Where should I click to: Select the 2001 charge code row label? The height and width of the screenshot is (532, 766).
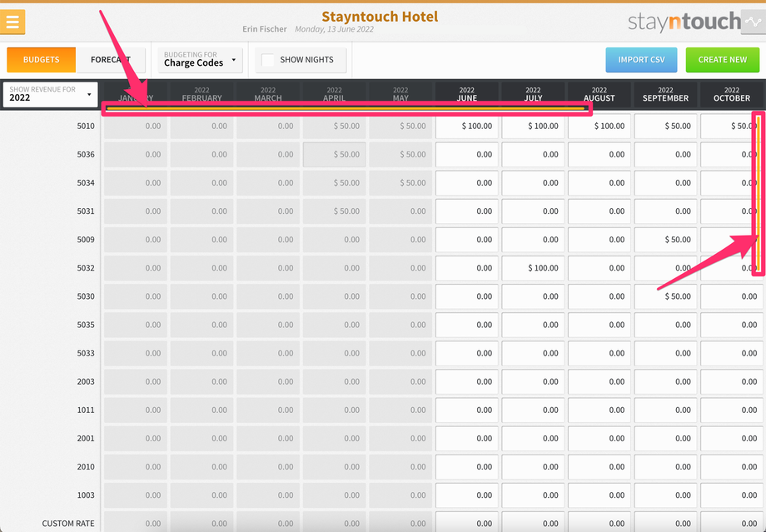click(x=86, y=438)
